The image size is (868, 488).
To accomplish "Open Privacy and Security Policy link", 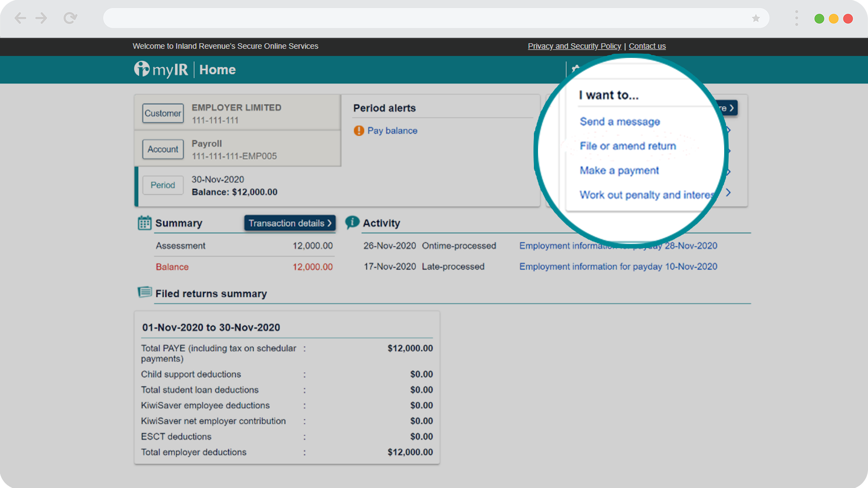I will [574, 46].
